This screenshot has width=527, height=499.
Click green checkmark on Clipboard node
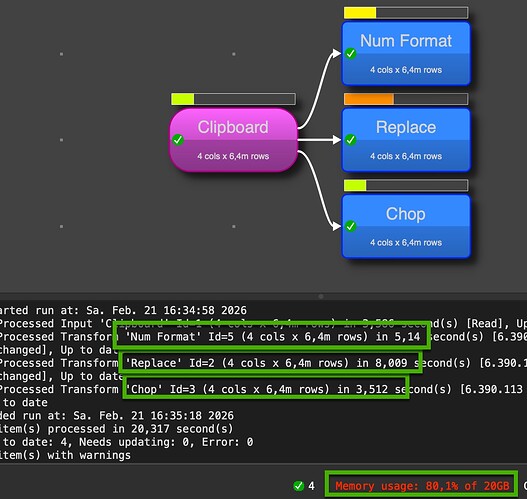pyautogui.click(x=178, y=140)
